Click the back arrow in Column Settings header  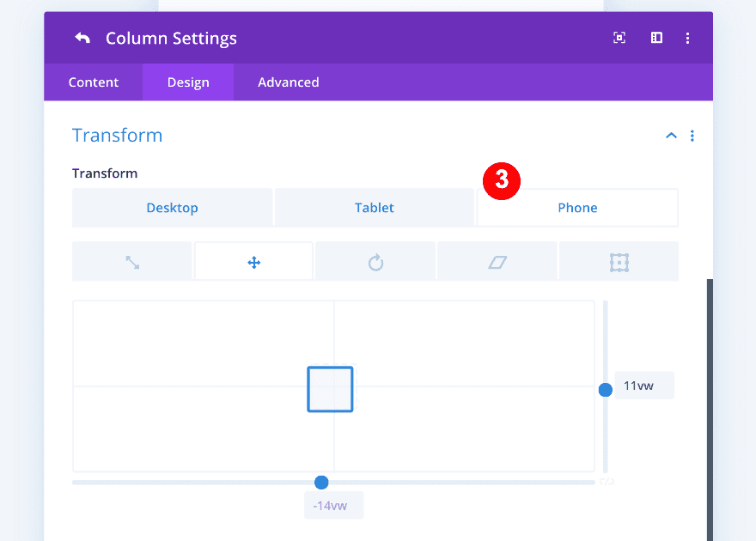click(x=82, y=38)
